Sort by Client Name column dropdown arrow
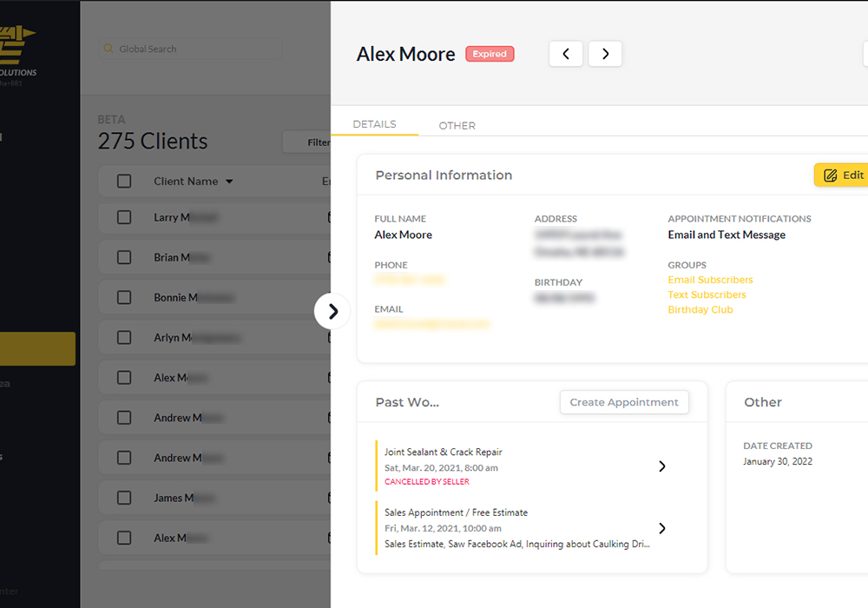This screenshot has width=868, height=608. pyautogui.click(x=229, y=182)
